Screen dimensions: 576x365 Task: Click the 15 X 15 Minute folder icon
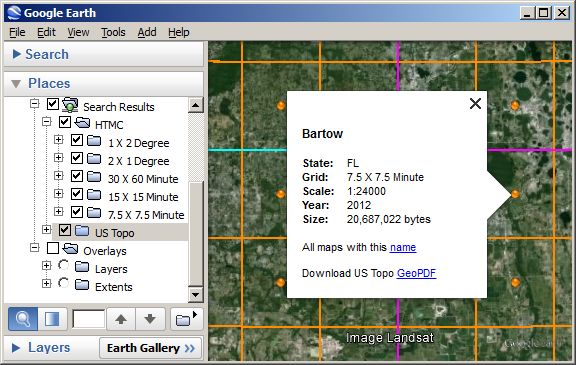(x=94, y=195)
